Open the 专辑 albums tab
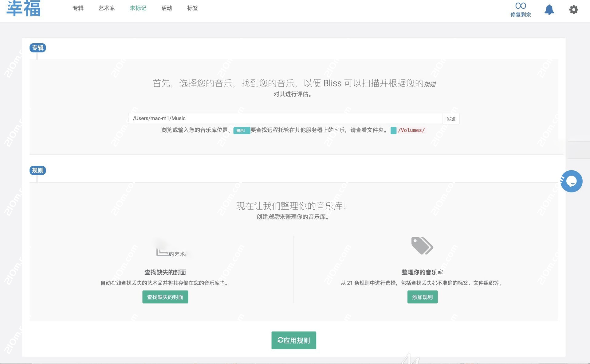Viewport: 590px width, 364px height. point(78,8)
